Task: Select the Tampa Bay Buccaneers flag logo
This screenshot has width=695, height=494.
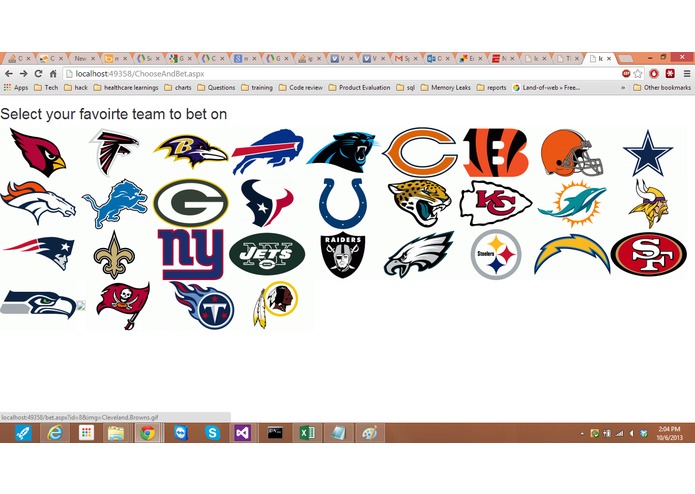Action: (123, 305)
